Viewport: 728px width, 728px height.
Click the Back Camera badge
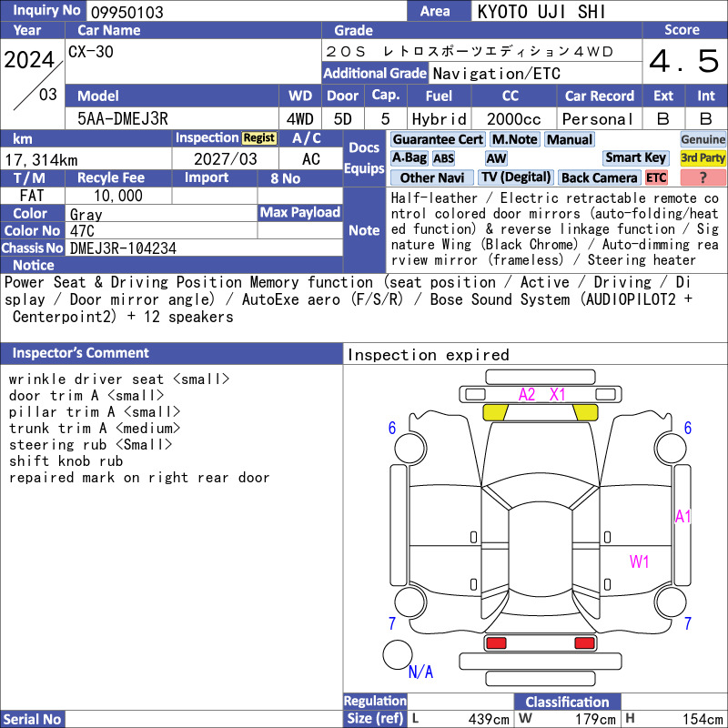tap(599, 177)
